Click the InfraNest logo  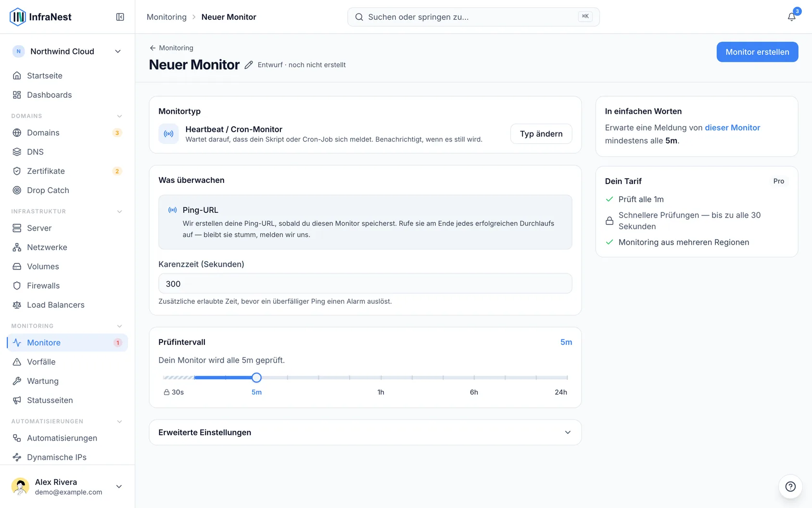pos(40,17)
